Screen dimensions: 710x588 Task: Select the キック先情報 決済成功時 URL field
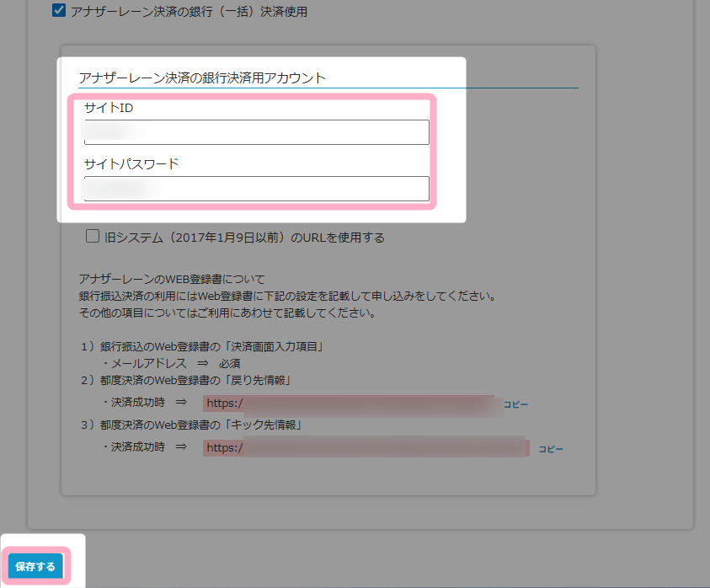365,448
